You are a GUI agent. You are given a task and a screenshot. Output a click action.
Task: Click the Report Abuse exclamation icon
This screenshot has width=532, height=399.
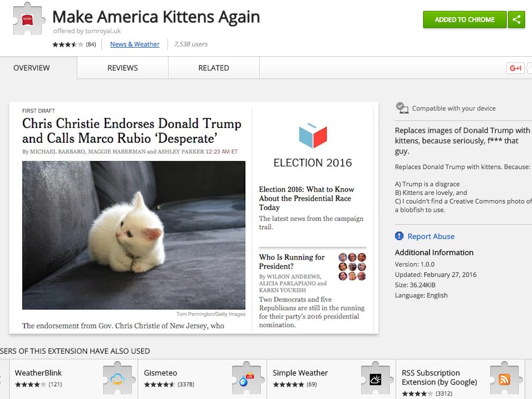click(x=400, y=236)
